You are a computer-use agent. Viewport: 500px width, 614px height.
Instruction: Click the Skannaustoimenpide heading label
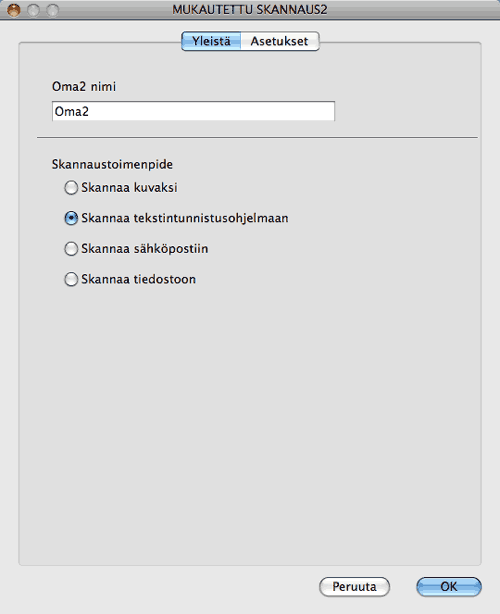tap(112, 164)
